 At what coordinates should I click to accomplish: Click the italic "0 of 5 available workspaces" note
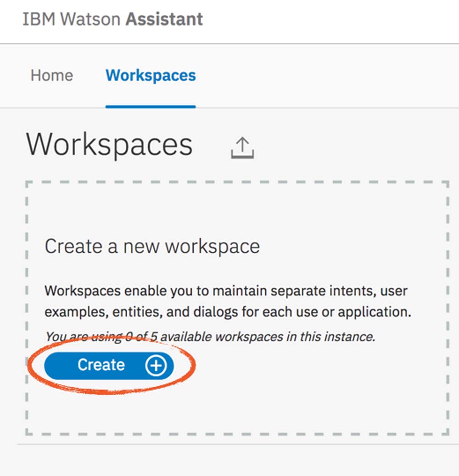click(210, 336)
